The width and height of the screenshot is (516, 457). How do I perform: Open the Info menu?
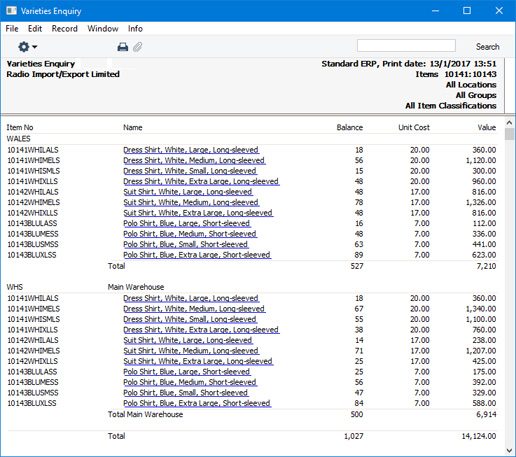click(135, 29)
